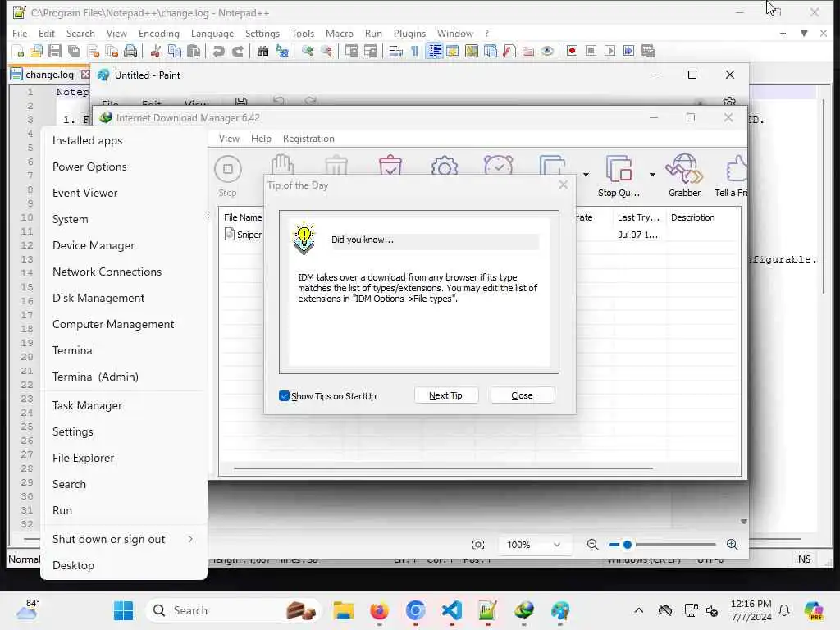Expand Shut down or sign out submenu
Viewport: 840px width, 630px height.
click(x=123, y=540)
